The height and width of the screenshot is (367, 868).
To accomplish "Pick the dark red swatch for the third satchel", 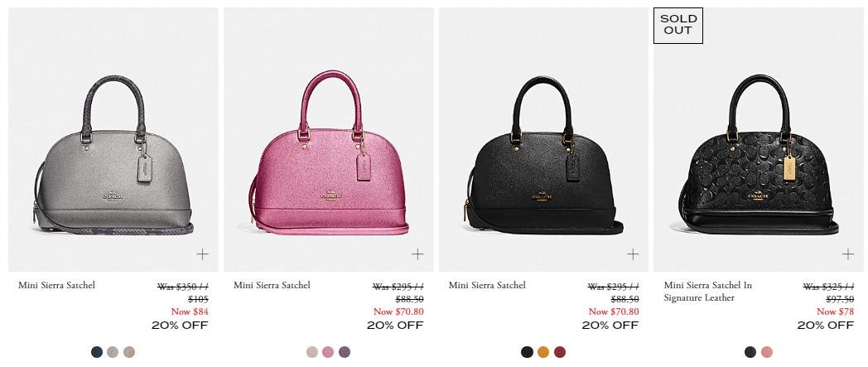I will tap(560, 352).
